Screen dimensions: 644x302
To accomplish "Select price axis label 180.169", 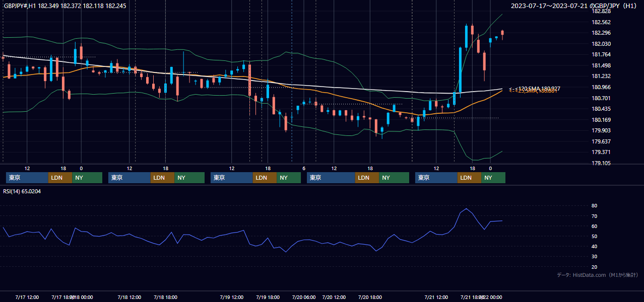I will click(602, 120).
